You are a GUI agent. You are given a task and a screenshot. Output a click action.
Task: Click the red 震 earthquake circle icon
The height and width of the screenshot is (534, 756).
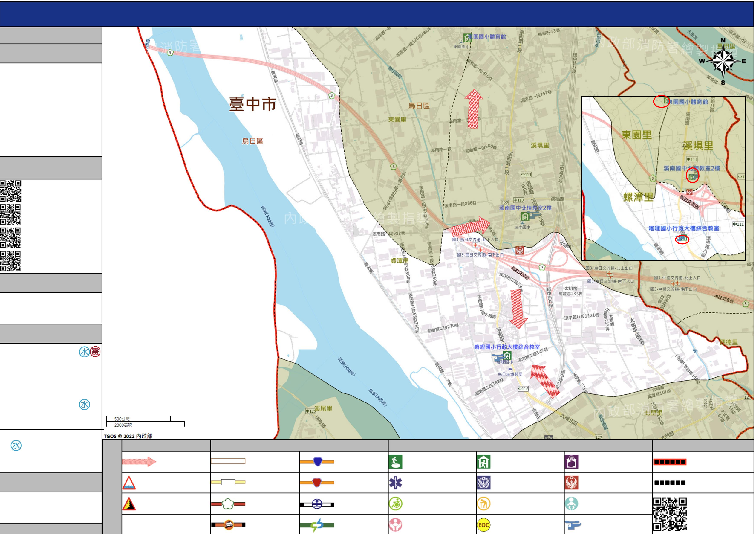click(x=95, y=352)
